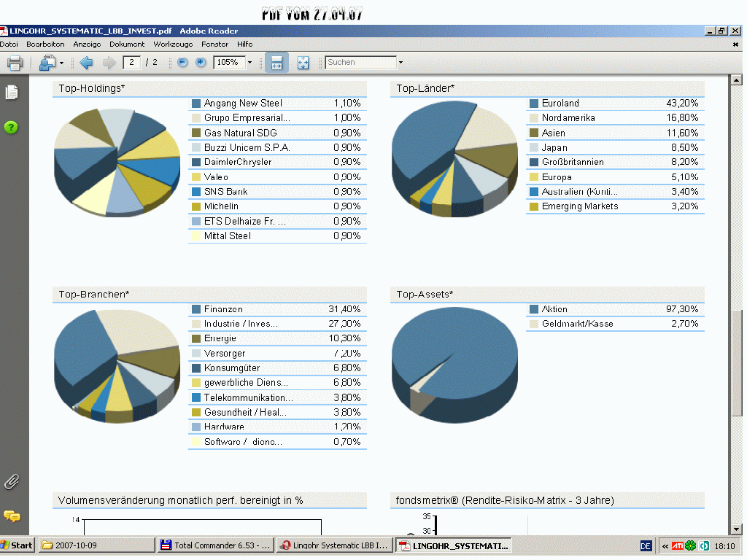Click the Windows Start button
The width and height of the screenshot is (747, 560).
pyautogui.click(x=17, y=545)
